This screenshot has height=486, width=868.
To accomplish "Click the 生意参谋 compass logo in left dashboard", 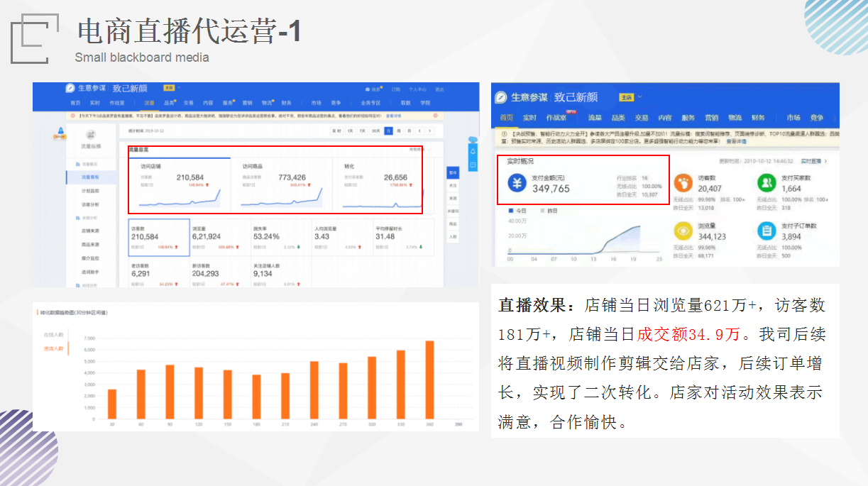I will pos(70,88).
